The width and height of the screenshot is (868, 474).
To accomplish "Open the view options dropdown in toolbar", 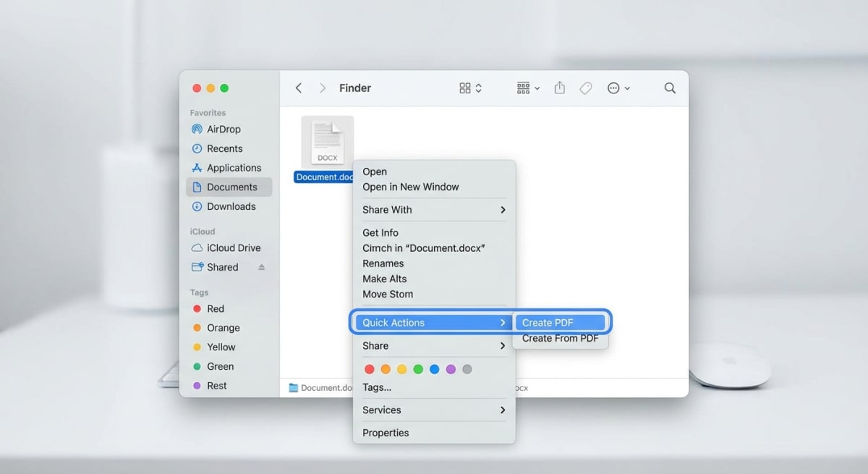I will coord(526,88).
